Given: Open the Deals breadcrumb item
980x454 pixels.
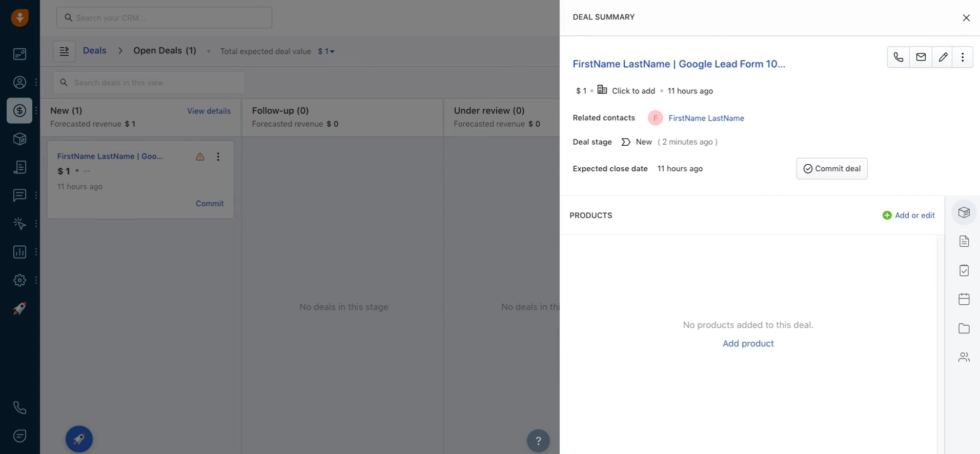Looking at the screenshot, I should [94, 51].
